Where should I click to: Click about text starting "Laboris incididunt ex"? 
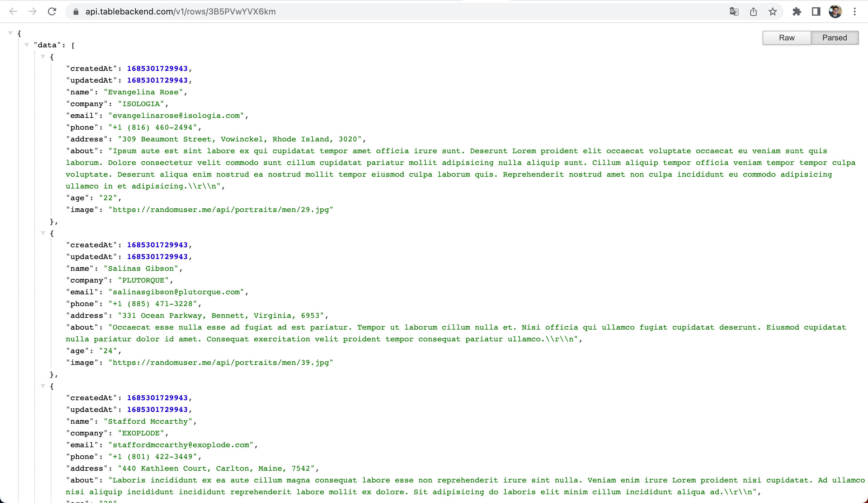coord(465,486)
